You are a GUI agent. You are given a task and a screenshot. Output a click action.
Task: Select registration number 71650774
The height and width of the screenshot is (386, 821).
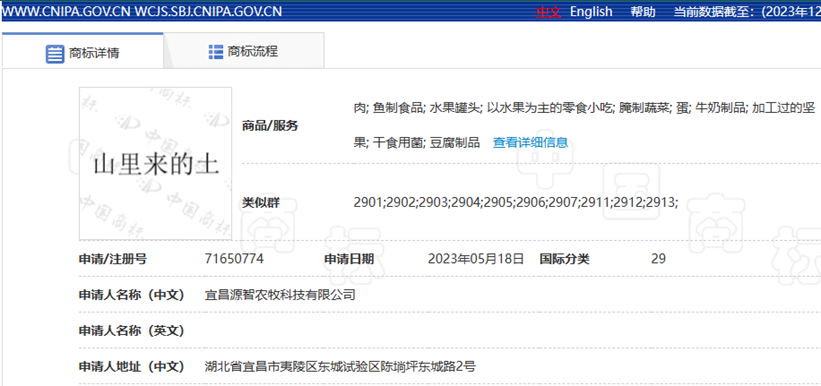tap(234, 259)
